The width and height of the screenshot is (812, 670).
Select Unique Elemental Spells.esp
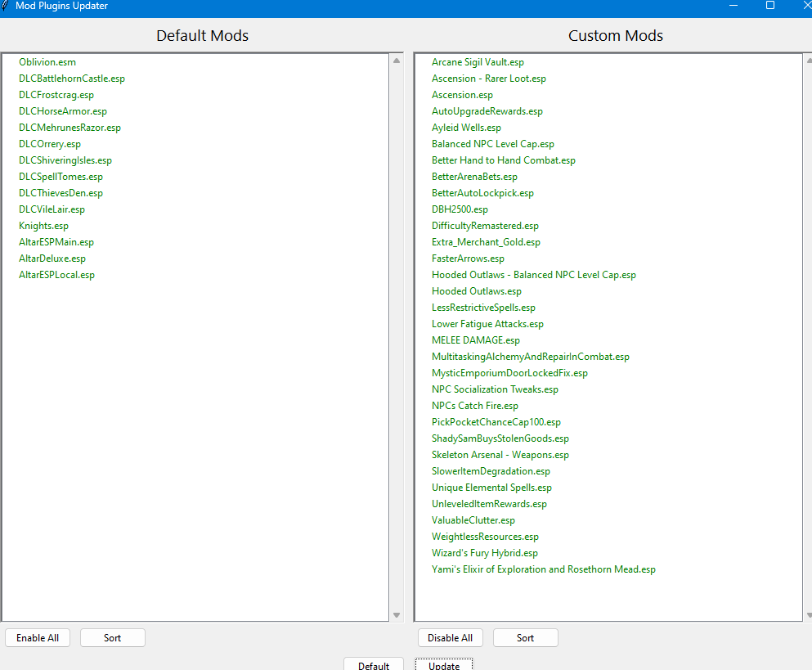(x=491, y=488)
